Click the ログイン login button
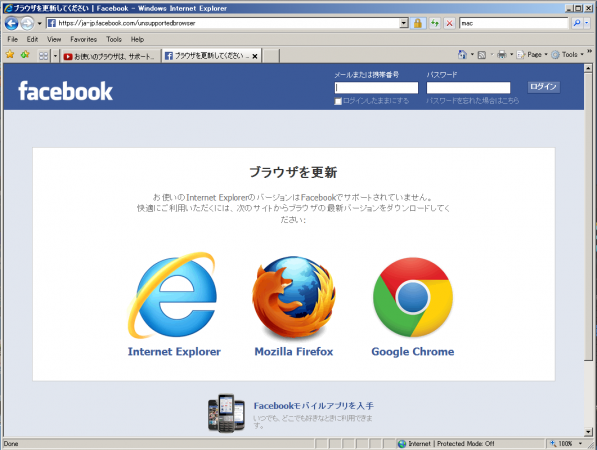Image resolution: width=597 pixels, height=450 pixels. [x=543, y=87]
